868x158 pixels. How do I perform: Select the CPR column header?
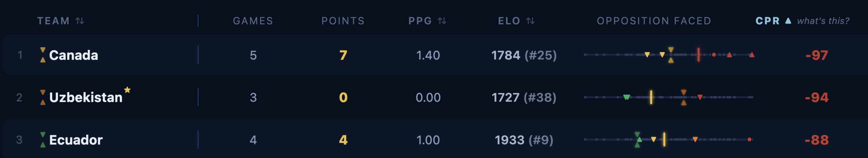(768, 21)
